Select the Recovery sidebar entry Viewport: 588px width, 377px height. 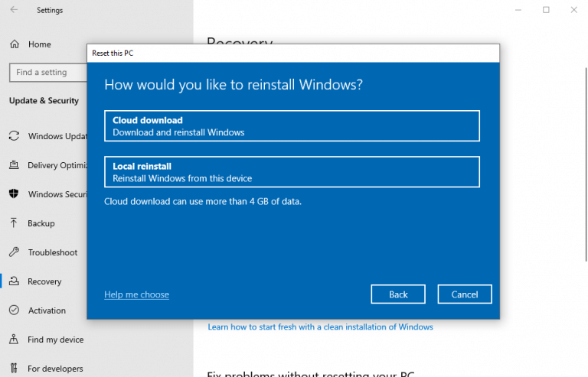point(44,281)
